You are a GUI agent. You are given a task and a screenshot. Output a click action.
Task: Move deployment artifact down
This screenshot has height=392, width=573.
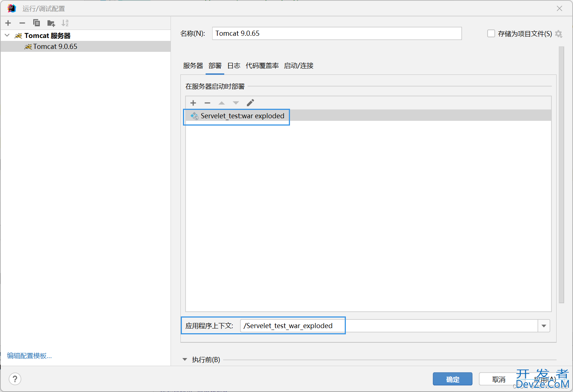click(x=236, y=103)
